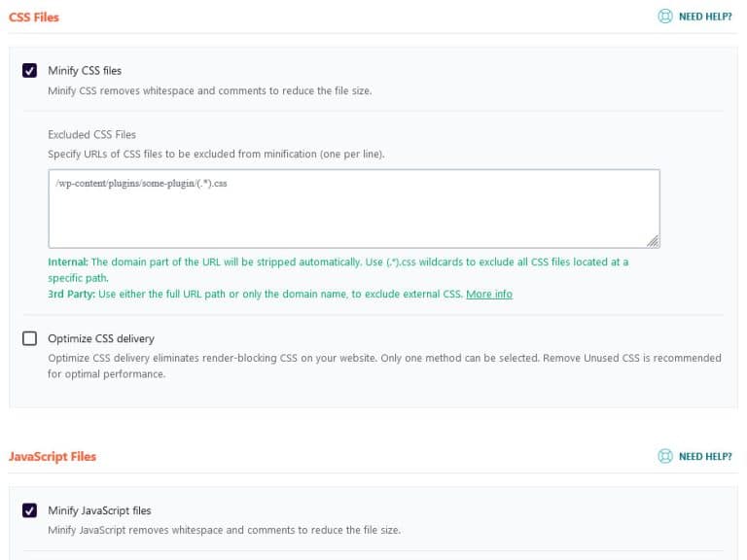
Task: Click the CSS Files section heading
Action: click(34, 17)
